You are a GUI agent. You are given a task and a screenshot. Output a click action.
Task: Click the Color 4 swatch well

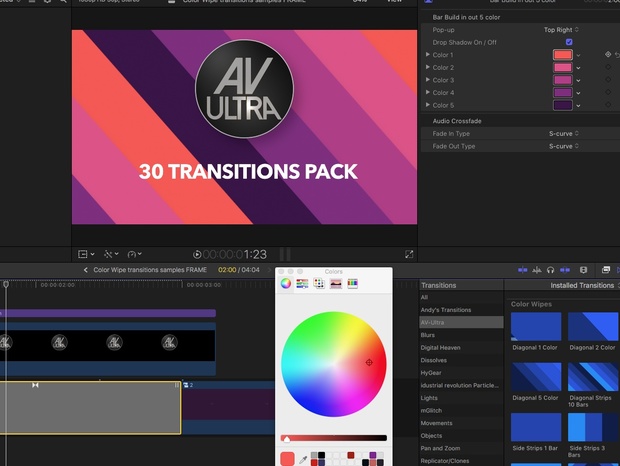[x=563, y=93]
